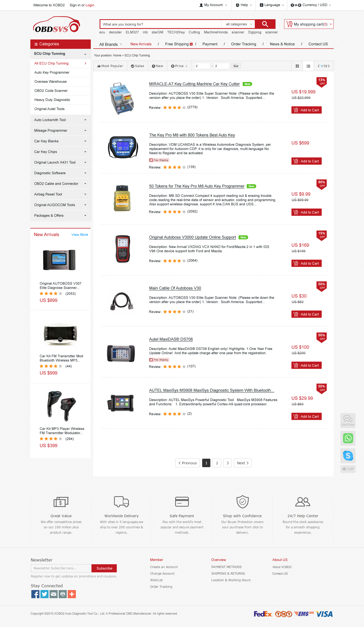Add MIRACLE-A7 Key Cutter to cart

[x=306, y=110]
